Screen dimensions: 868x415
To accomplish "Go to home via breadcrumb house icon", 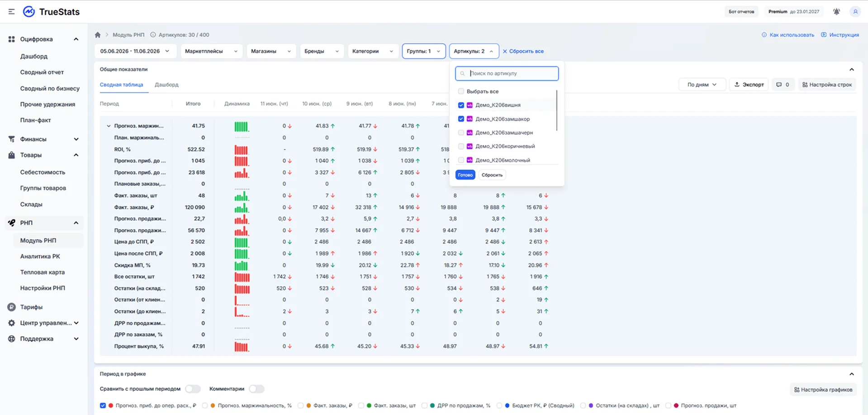I will click(98, 35).
